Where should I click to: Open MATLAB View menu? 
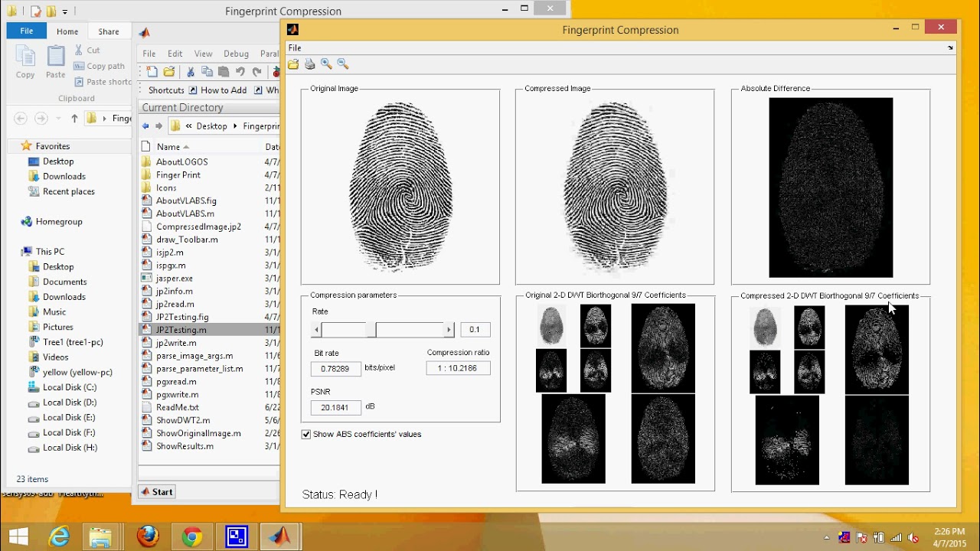click(x=203, y=54)
